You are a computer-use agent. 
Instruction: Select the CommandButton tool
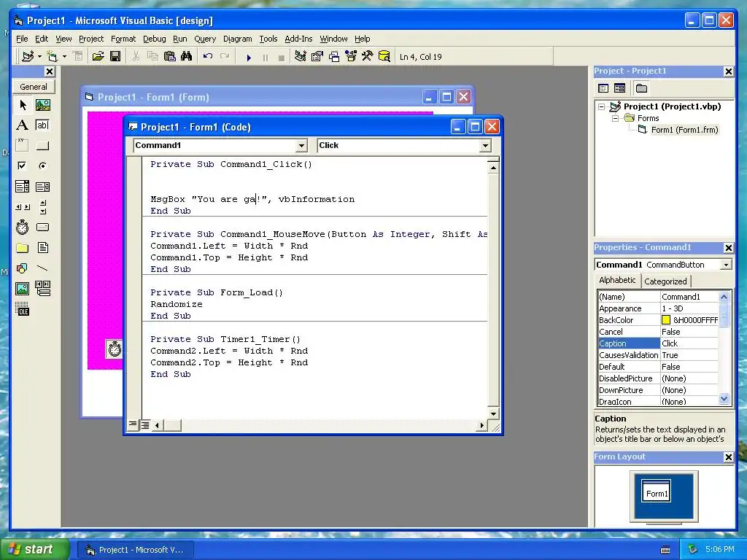[x=43, y=145]
